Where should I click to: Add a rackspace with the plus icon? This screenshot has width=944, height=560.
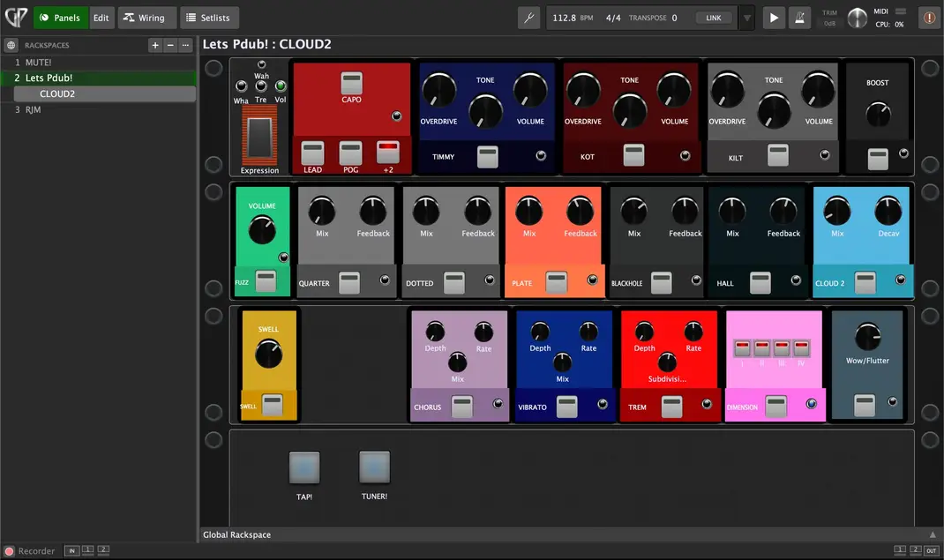(155, 45)
